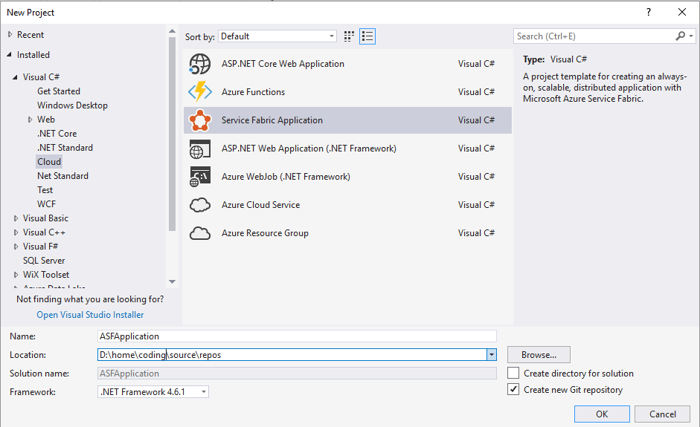Image resolution: width=700 pixels, height=427 pixels.
Task: Switch to small icons view
Action: point(349,36)
